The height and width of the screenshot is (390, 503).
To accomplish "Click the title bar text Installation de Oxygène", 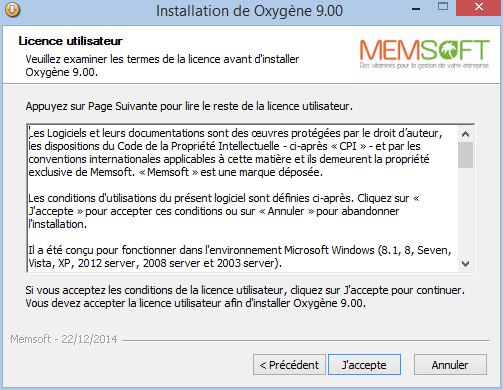I will [249, 11].
